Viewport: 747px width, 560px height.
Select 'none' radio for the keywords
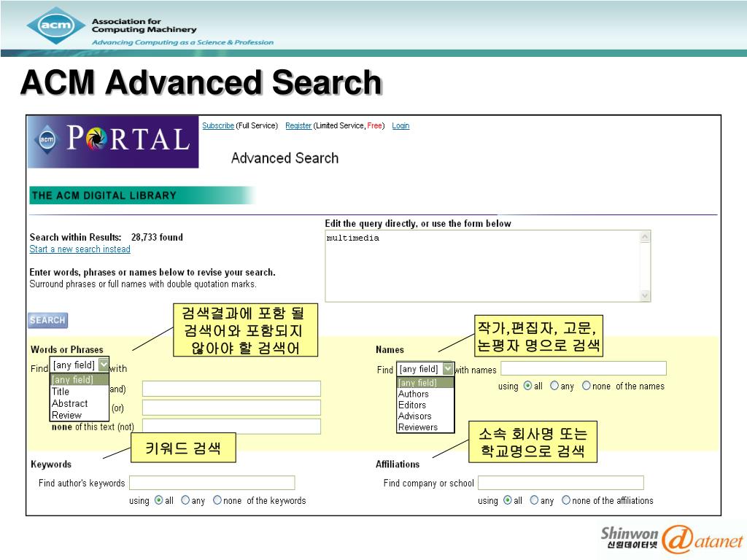click(x=217, y=500)
